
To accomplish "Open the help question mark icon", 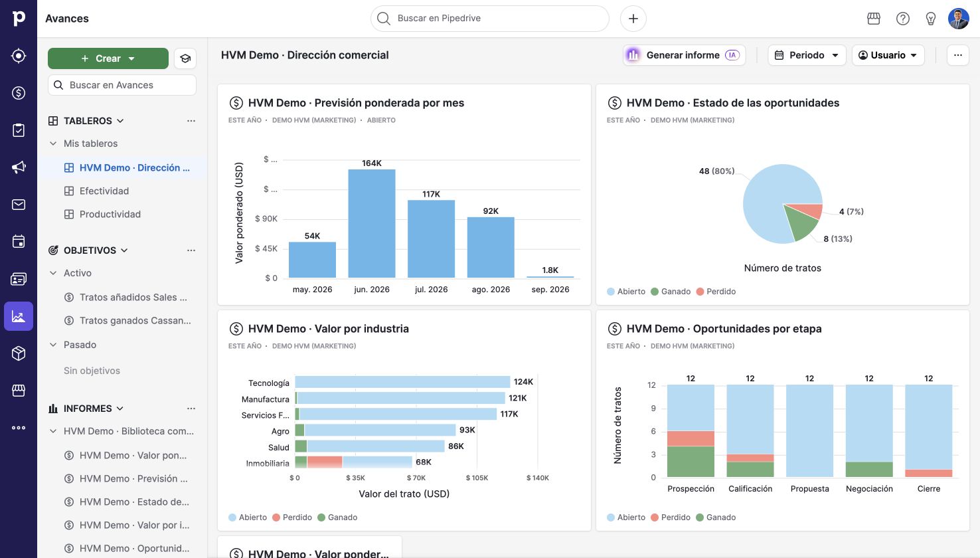I will [x=902, y=19].
